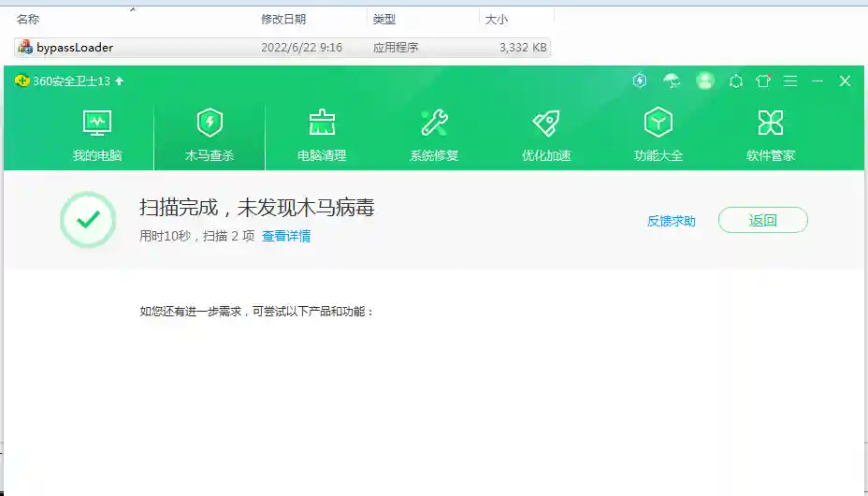Open 软件管家 tab
This screenshot has width=868, height=496.
771,137
